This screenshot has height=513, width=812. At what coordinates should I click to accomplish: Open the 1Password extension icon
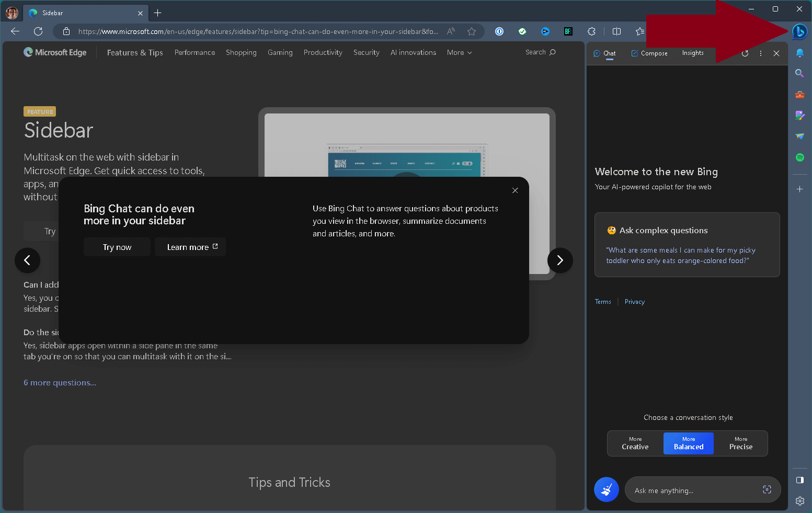pyautogui.click(x=499, y=31)
